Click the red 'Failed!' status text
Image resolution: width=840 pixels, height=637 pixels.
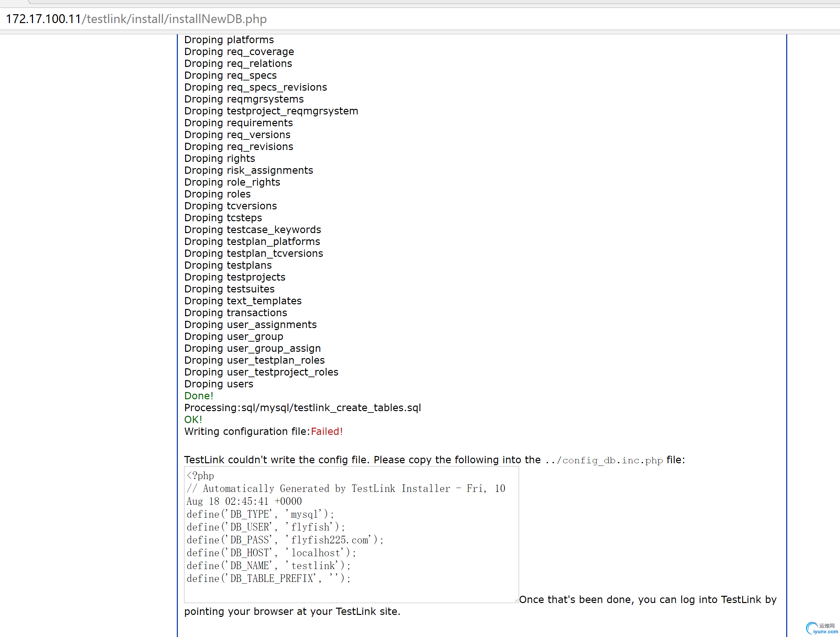327,431
